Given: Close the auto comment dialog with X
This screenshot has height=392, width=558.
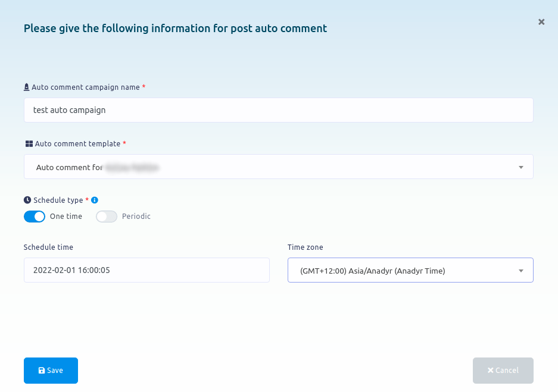Looking at the screenshot, I should coord(541,22).
